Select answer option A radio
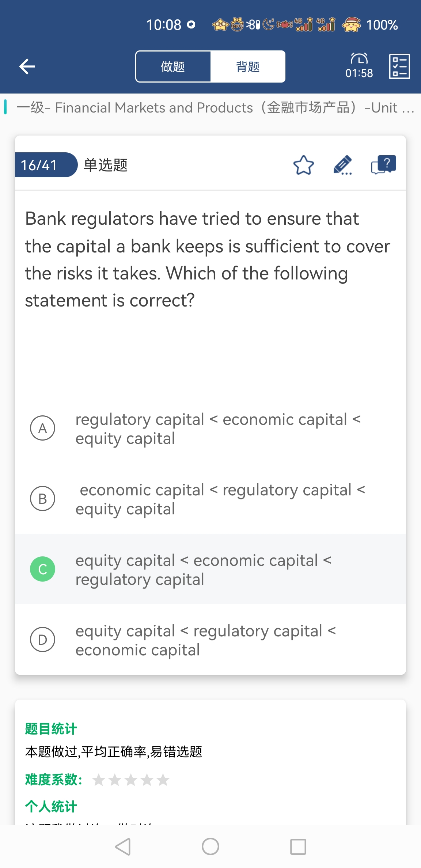Viewport: 421px width, 868px height. (x=43, y=428)
